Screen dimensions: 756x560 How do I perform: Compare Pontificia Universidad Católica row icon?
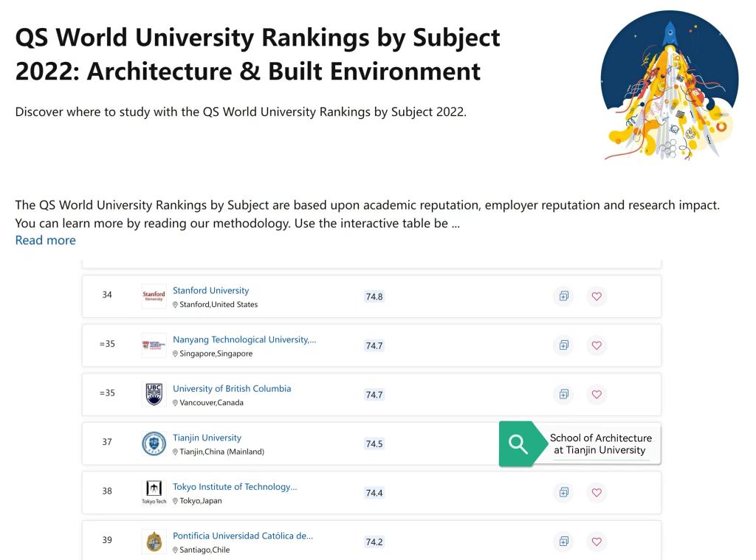coord(563,542)
